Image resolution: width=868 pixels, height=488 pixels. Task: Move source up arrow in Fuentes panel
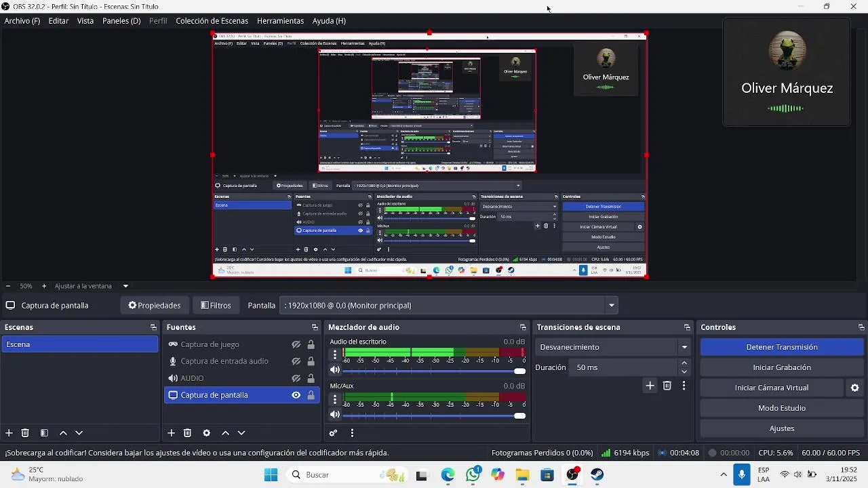click(x=226, y=433)
